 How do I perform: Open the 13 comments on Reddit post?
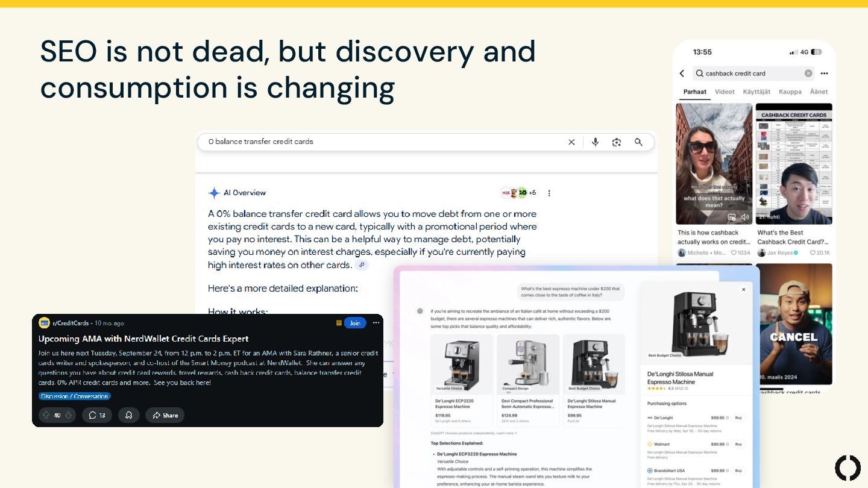[x=97, y=415]
